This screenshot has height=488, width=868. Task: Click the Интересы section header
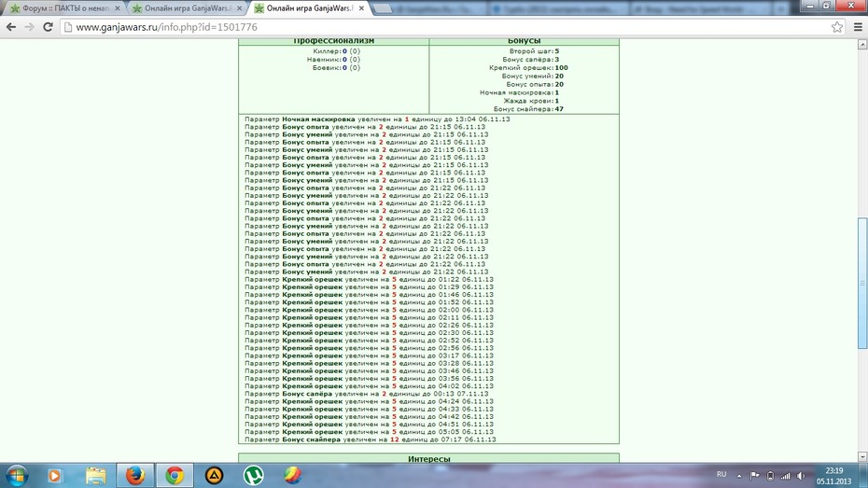pyautogui.click(x=429, y=459)
